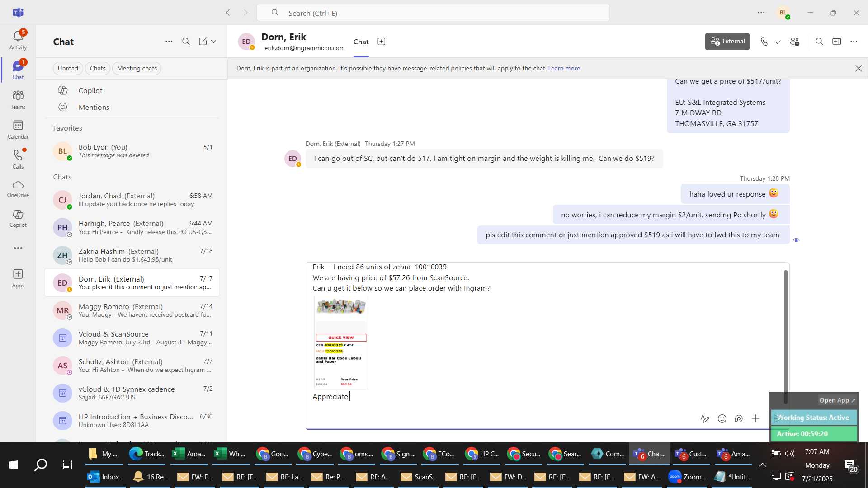The image size is (868, 488).
Task: Open the Activity feed
Action: 18,40
